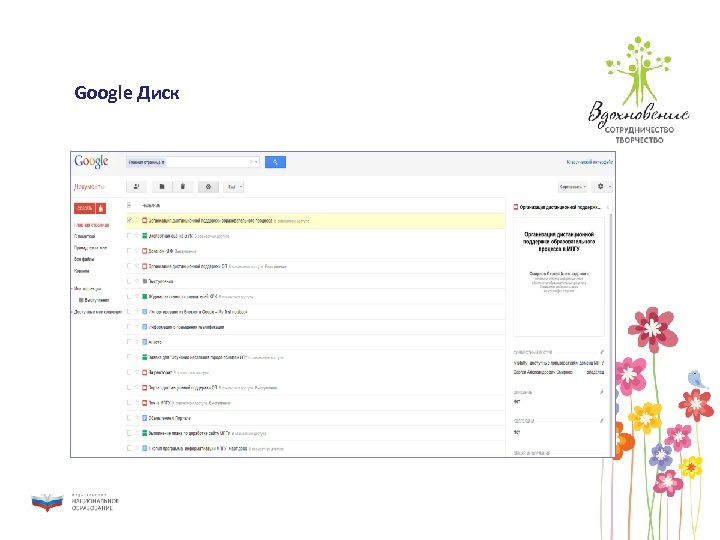Click the upload icon beside Create
The width and height of the screenshot is (720, 540).
coord(101,208)
